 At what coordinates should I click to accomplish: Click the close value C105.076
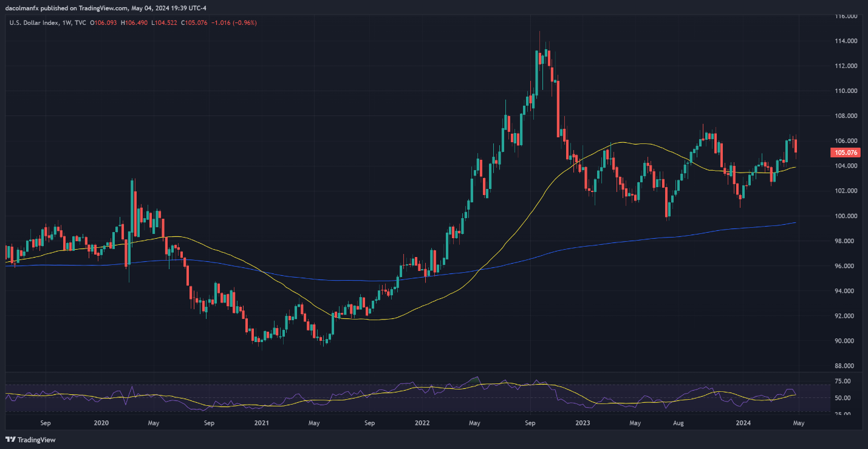pyautogui.click(x=193, y=22)
